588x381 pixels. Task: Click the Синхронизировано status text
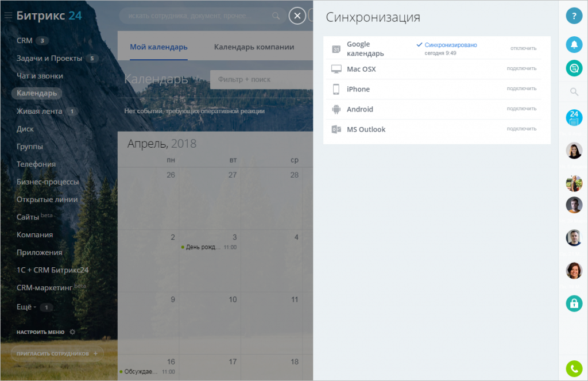pos(450,45)
